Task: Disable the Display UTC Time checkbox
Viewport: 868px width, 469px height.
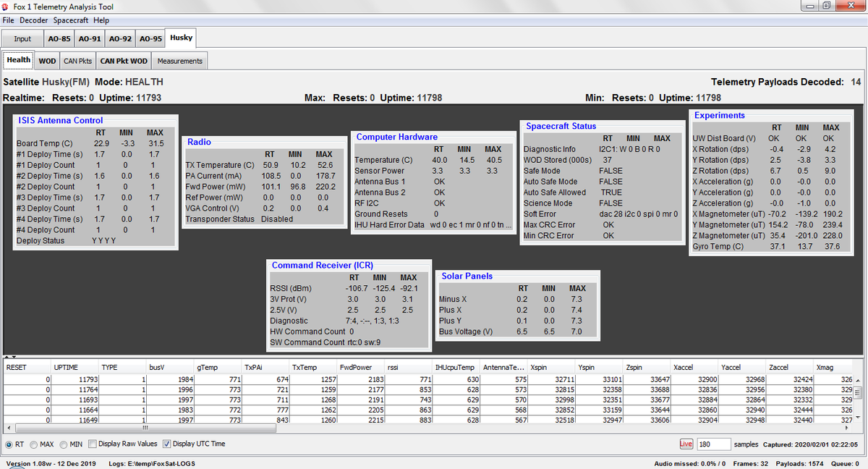Action: 166,444
